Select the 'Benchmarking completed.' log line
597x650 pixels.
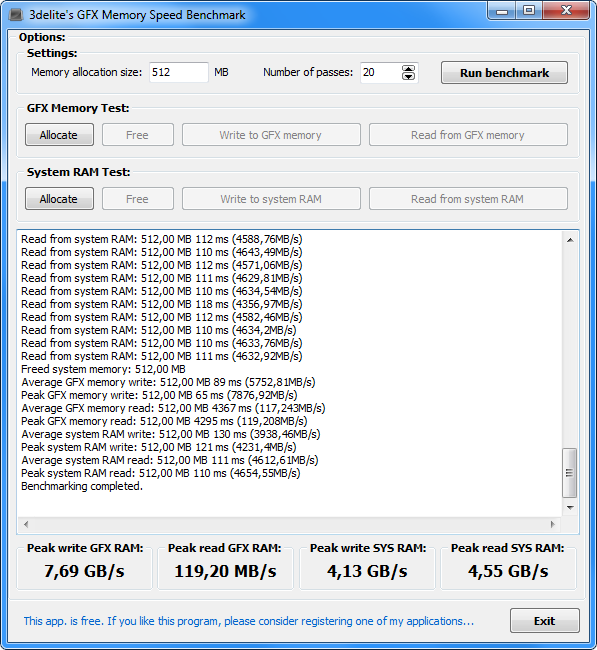click(x=82, y=486)
